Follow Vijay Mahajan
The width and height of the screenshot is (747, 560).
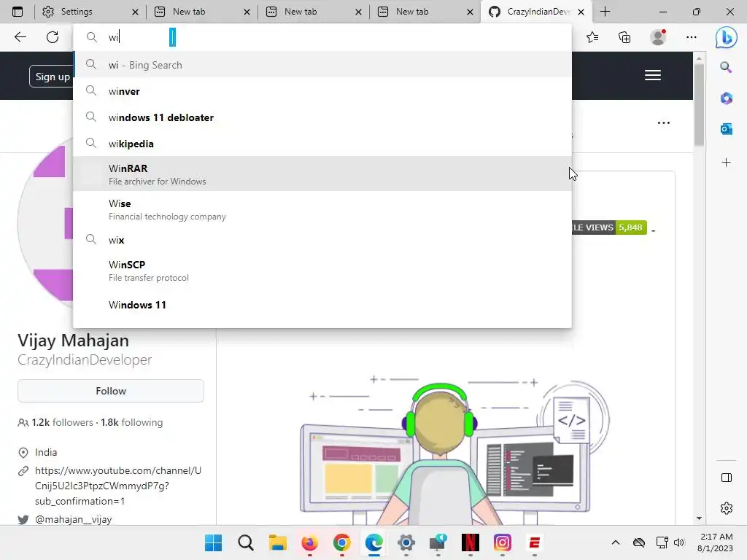[x=111, y=391]
